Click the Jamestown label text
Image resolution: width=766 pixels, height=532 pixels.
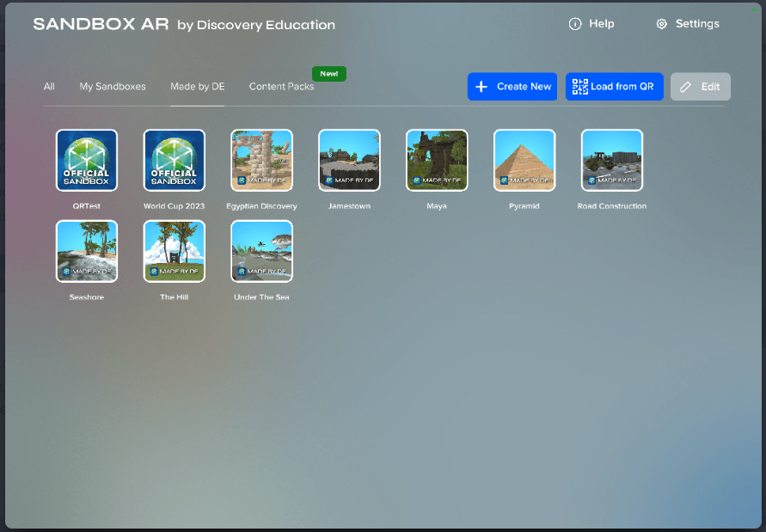click(349, 206)
